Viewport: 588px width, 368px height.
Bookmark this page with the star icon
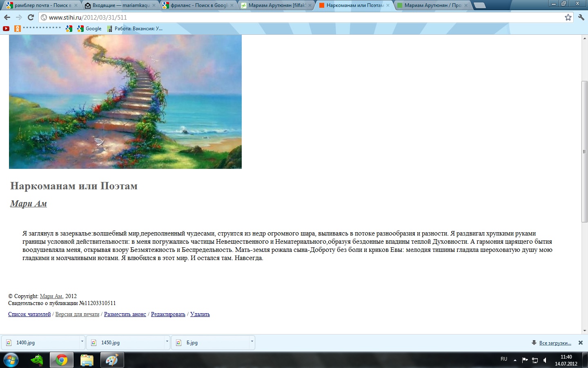[568, 17]
